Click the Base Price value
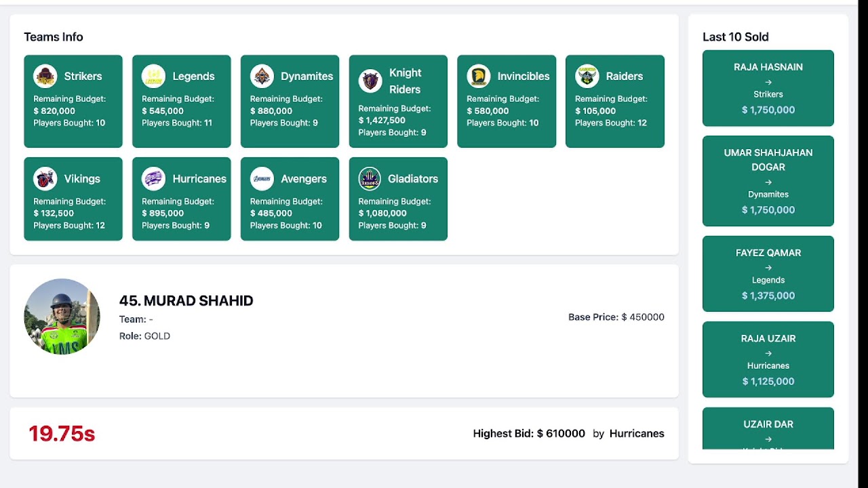The image size is (868, 488). [x=643, y=317]
